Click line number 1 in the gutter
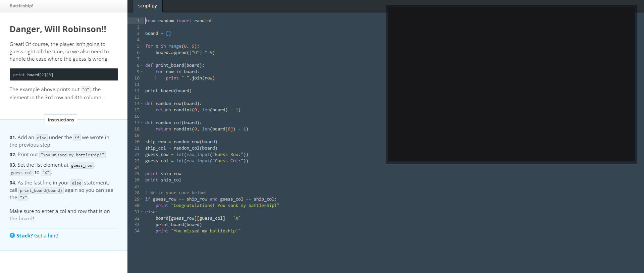 pos(138,21)
